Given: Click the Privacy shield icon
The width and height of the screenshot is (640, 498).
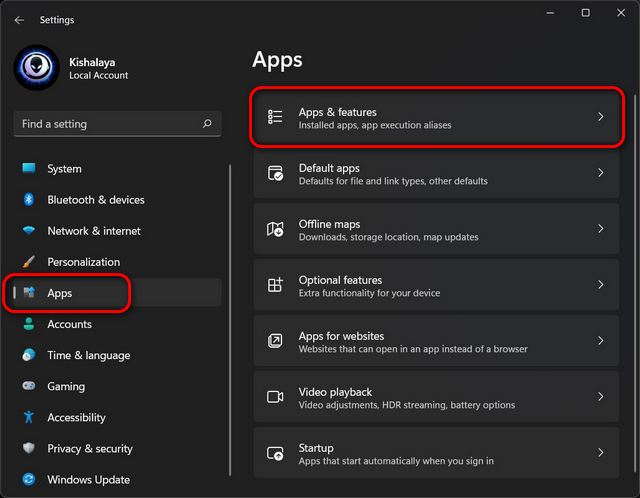Looking at the screenshot, I should point(29,448).
